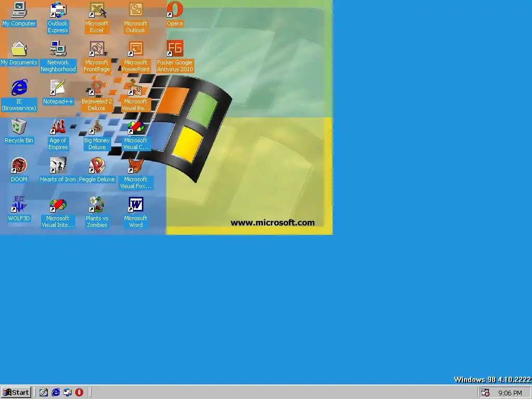The width and height of the screenshot is (532, 399).
Task: Launch Internet Explorer from quick launch
Action: coord(55,393)
